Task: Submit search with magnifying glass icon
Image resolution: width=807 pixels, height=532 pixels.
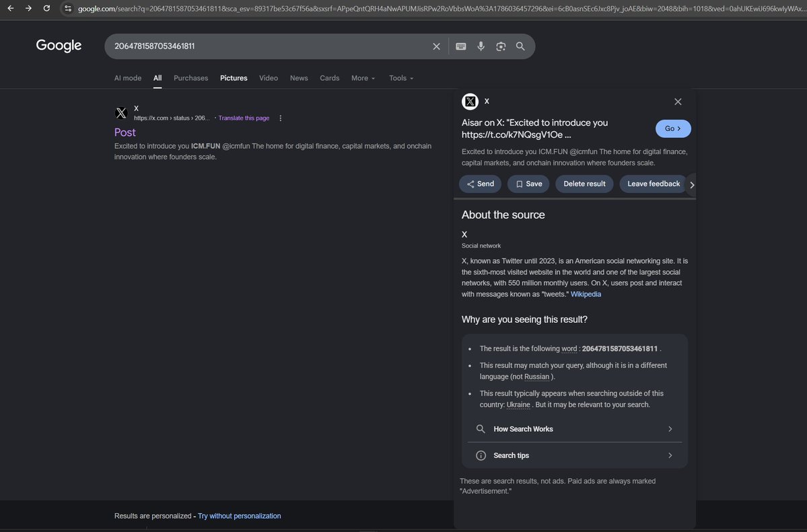Action: (520, 46)
